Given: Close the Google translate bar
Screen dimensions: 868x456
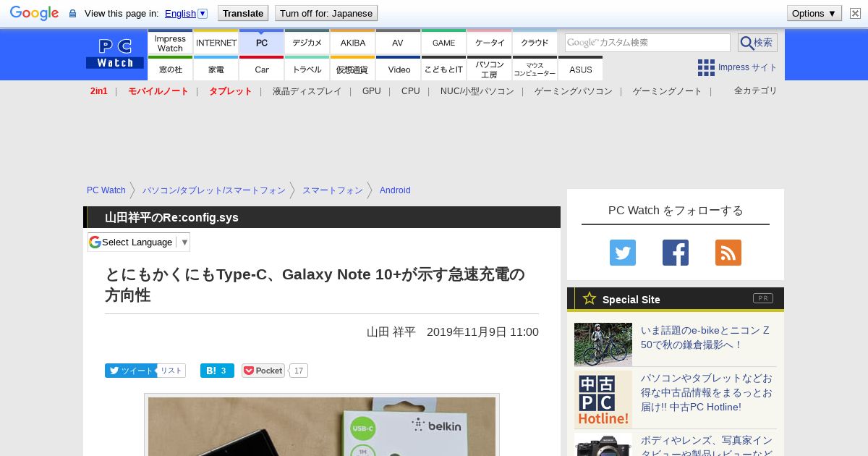Looking at the screenshot, I should (856, 13).
